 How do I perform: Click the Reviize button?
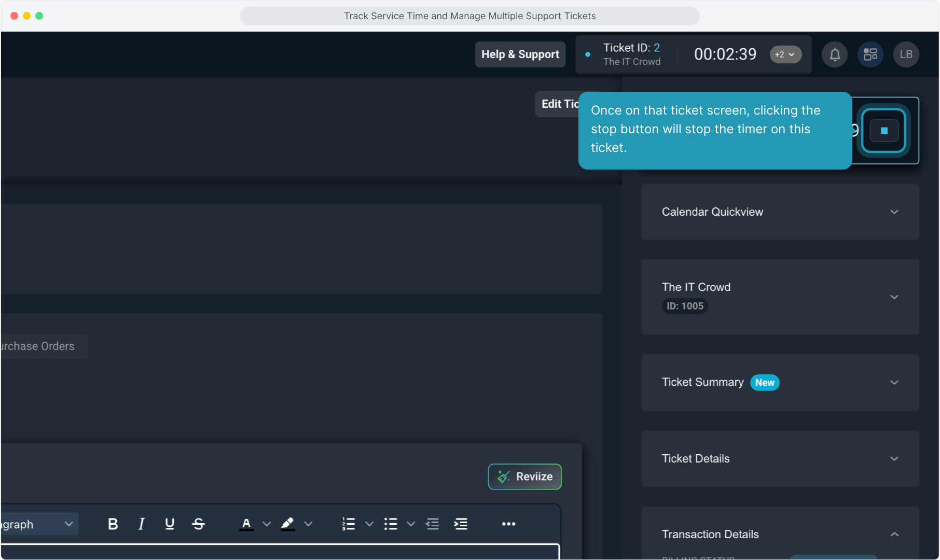(524, 477)
